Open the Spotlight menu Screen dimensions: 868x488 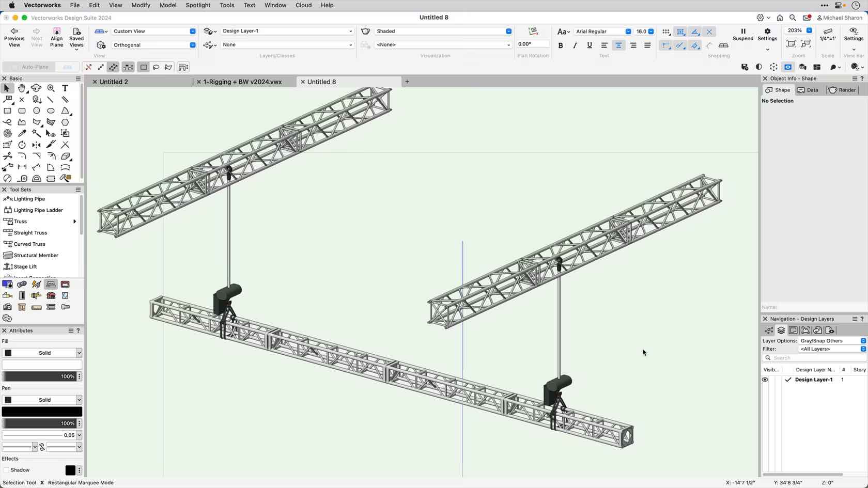[x=198, y=5]
